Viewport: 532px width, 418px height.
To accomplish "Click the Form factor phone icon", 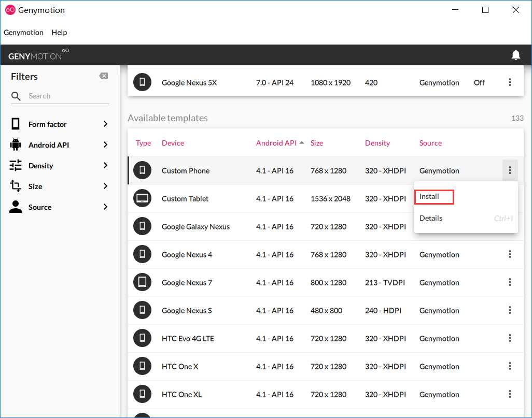I will [x=15, y=124].
